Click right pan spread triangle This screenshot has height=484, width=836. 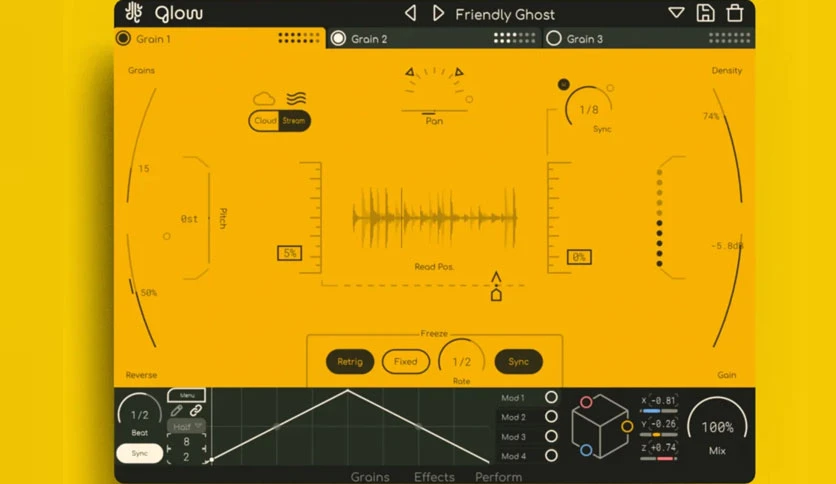pyautogui.click(x=459, y=71)
